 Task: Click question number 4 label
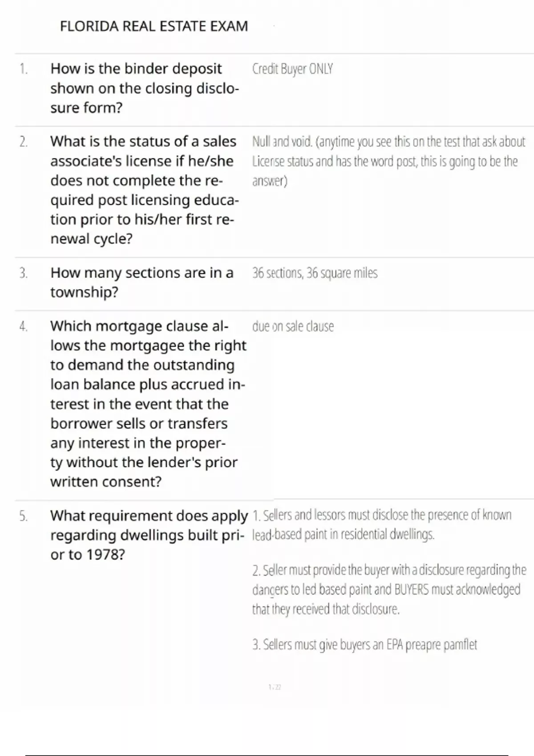point(24,327)
